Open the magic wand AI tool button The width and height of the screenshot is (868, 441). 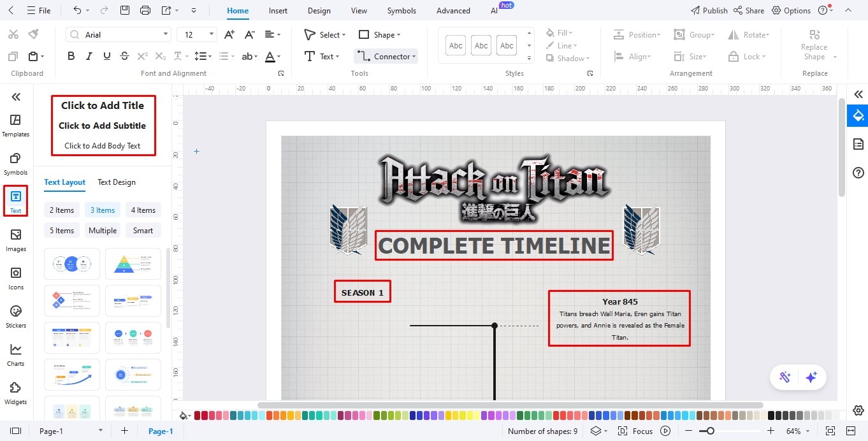click(785, 377)
